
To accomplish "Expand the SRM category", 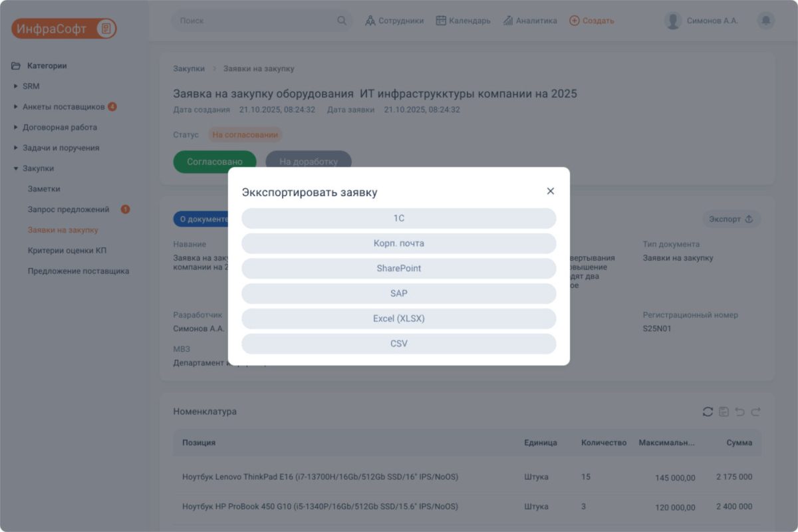I will pyautogui.click(x=16, y=86).
